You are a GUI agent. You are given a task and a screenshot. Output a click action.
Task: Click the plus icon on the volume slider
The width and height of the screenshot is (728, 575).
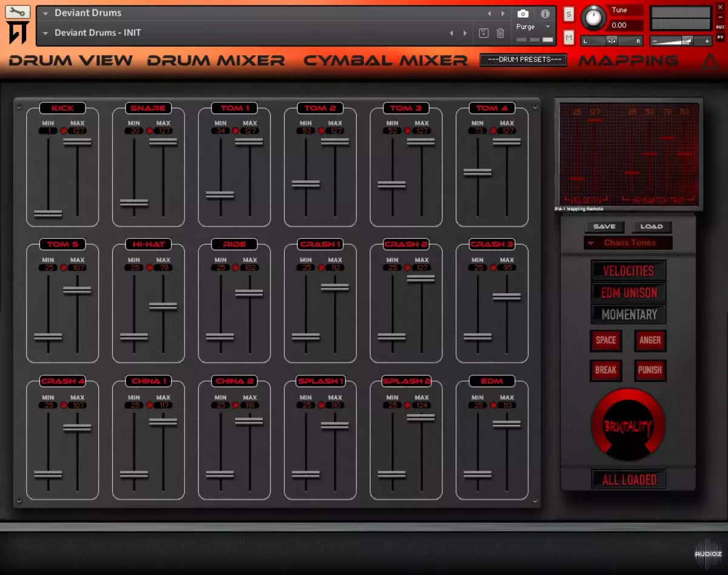[x=707, y=41]
